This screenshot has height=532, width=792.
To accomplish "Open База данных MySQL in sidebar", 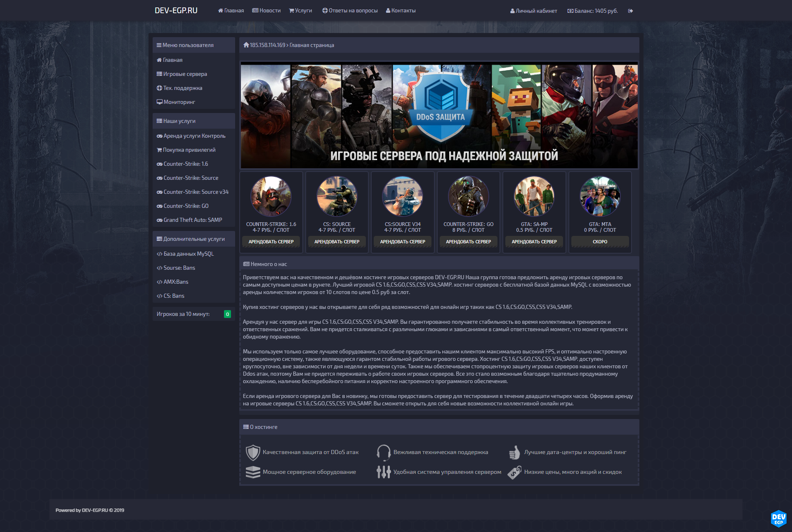I will click(194, 254).
